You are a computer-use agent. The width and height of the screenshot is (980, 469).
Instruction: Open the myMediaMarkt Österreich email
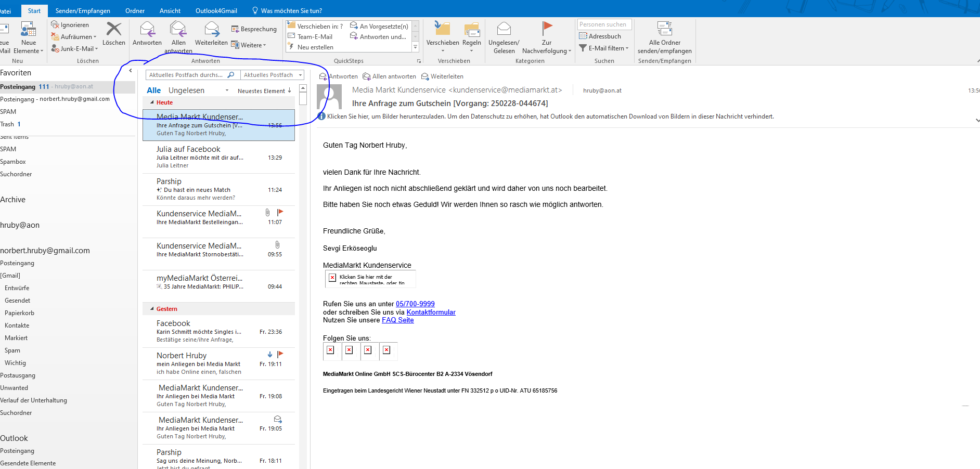click(x=218, y=286)
